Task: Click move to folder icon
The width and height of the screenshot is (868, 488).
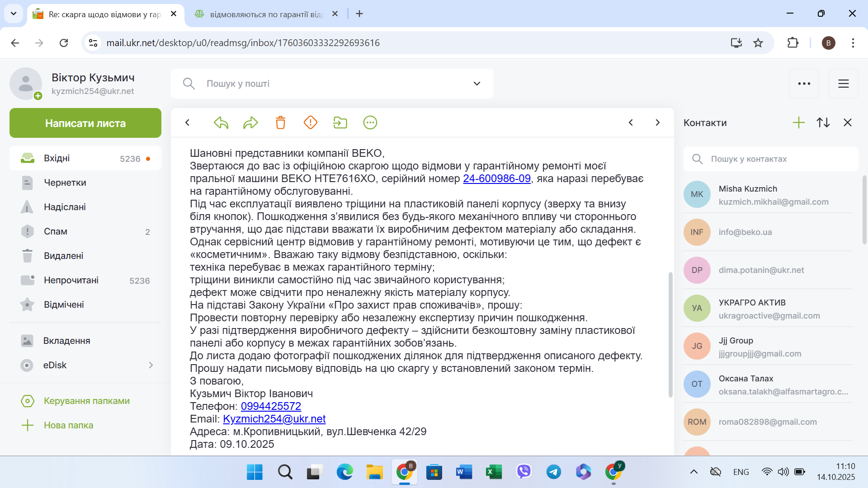Action: tap(340, 123)
